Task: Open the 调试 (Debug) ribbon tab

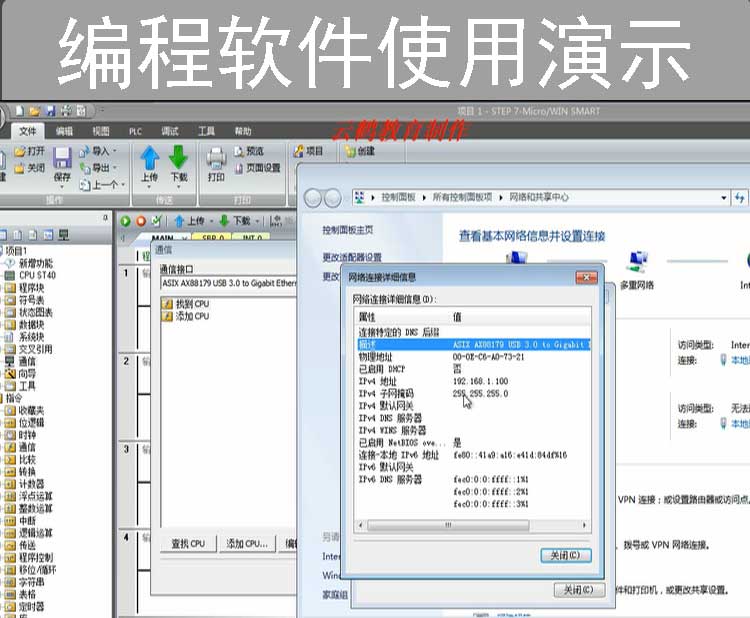Action: (x=170, y=131)
